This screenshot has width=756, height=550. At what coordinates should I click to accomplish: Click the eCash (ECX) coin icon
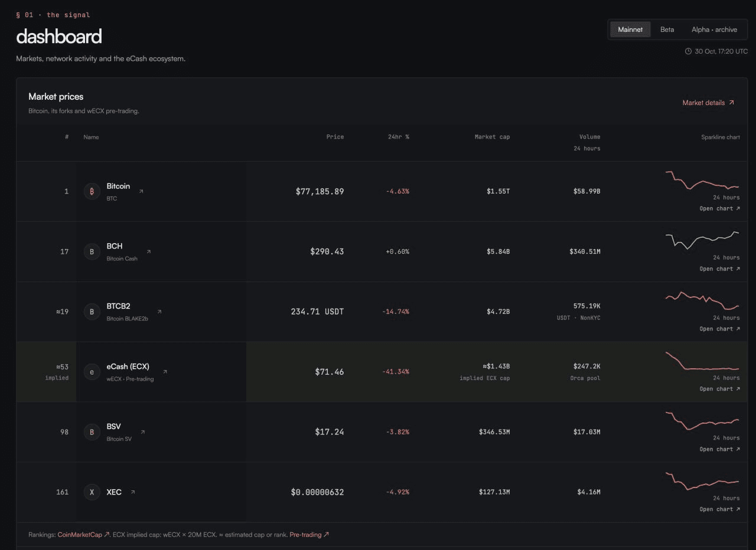[x=92, y=372]
